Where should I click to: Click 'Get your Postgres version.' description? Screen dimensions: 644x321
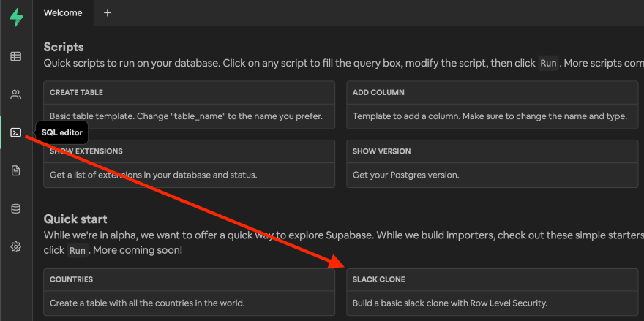coord(405,175)
